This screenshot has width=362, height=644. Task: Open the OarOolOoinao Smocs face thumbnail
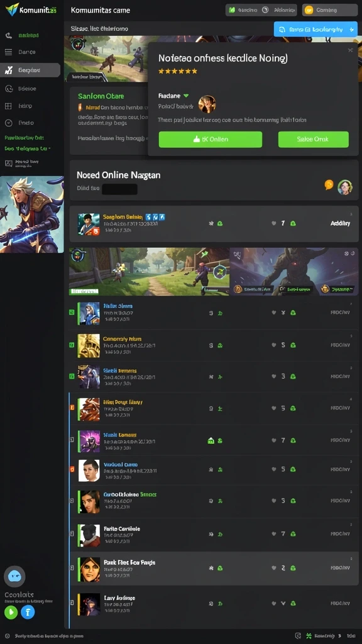(x=89, y=502)
